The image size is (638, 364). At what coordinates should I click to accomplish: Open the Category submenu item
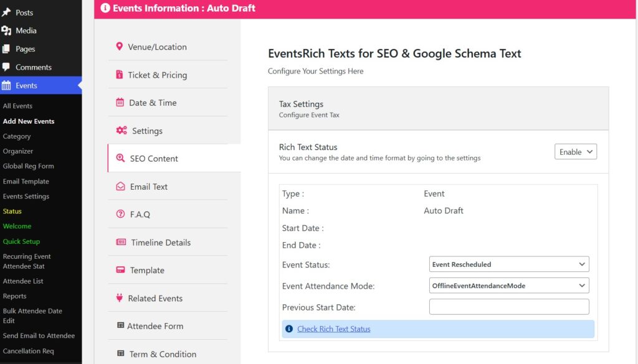(x=17, y=136)
